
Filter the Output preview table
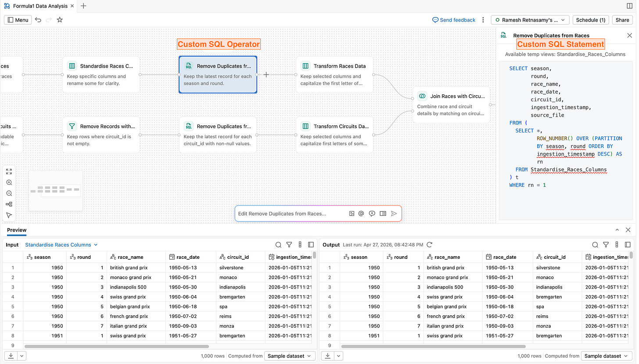click(606, 245)
